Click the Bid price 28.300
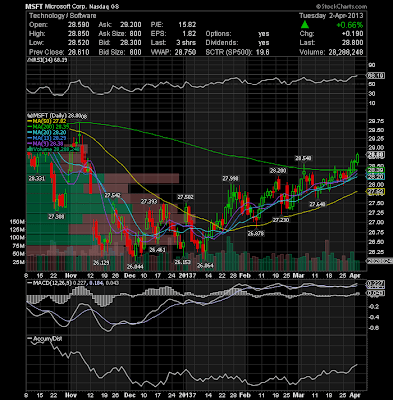The height and width of the screenshot is (400, 393). (x=130, y=43)
